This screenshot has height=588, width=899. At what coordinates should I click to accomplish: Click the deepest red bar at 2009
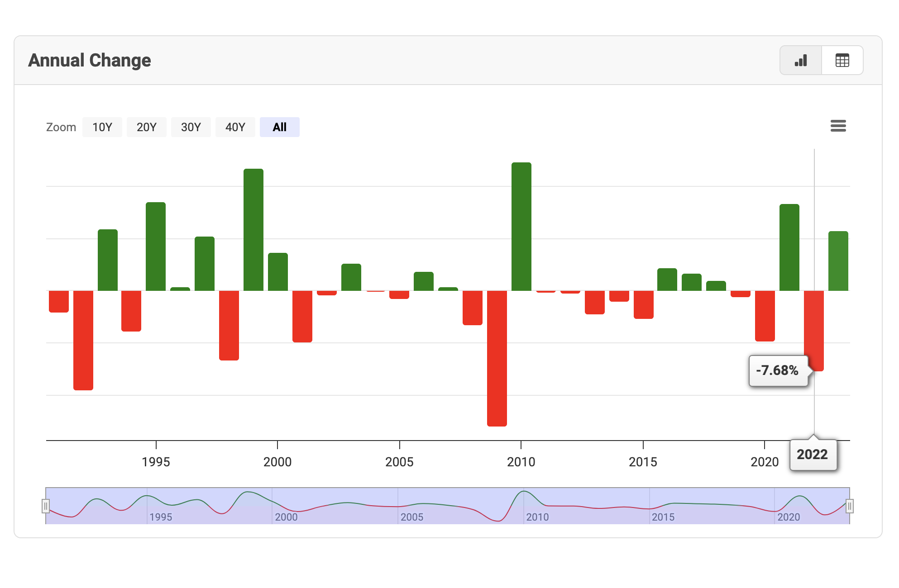click(x=497, y=358)
